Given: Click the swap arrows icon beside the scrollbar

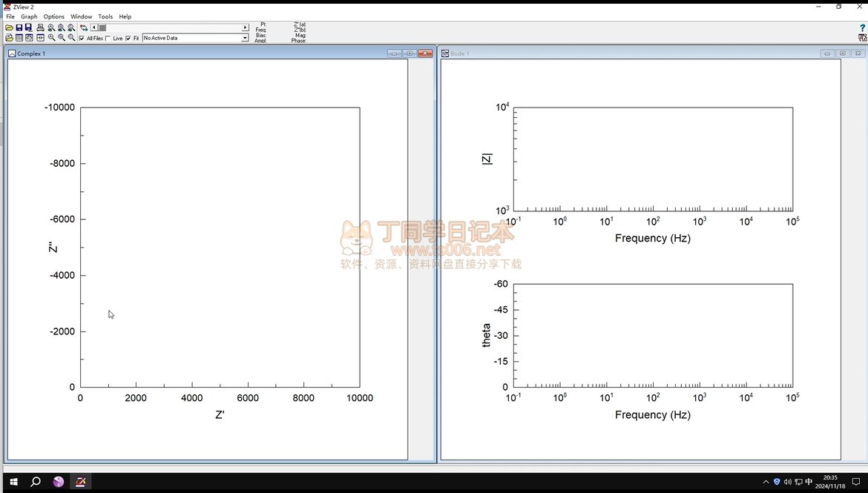Looking at the screenshot, I should click(x=84, y=27).
